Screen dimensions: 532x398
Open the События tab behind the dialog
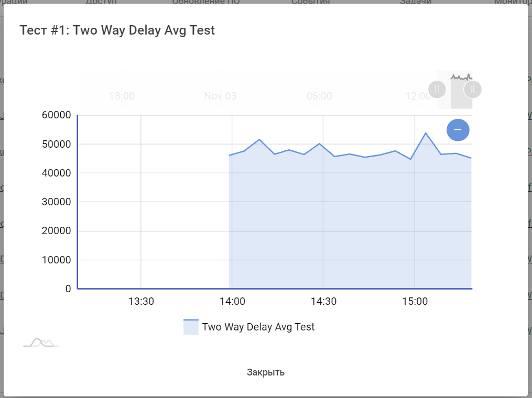[x=311, y=2]
